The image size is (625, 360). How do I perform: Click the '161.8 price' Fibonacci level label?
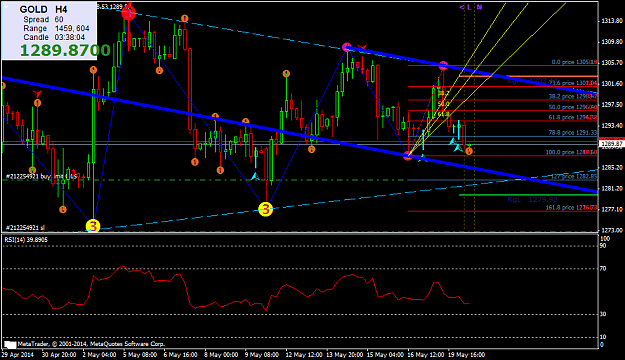tap(571, 208)
